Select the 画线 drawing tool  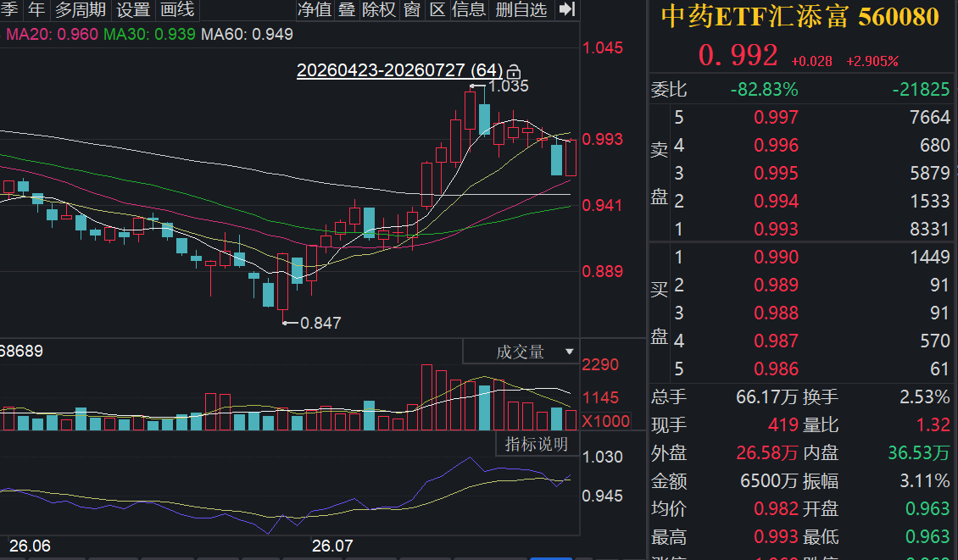click(x=177, y=9)
